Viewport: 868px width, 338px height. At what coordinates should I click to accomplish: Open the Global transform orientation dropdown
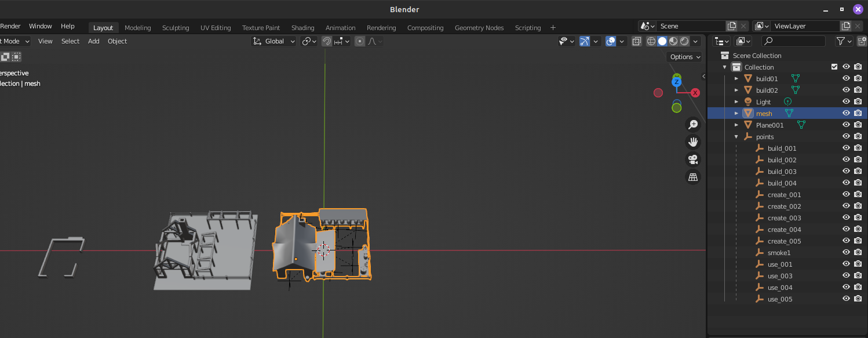(x=274, y=41)
